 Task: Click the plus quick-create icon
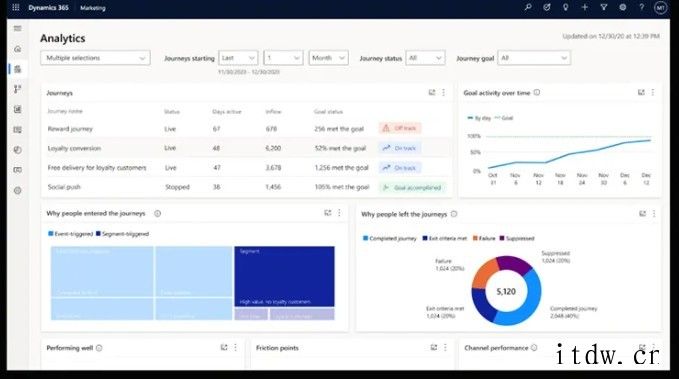585,7
